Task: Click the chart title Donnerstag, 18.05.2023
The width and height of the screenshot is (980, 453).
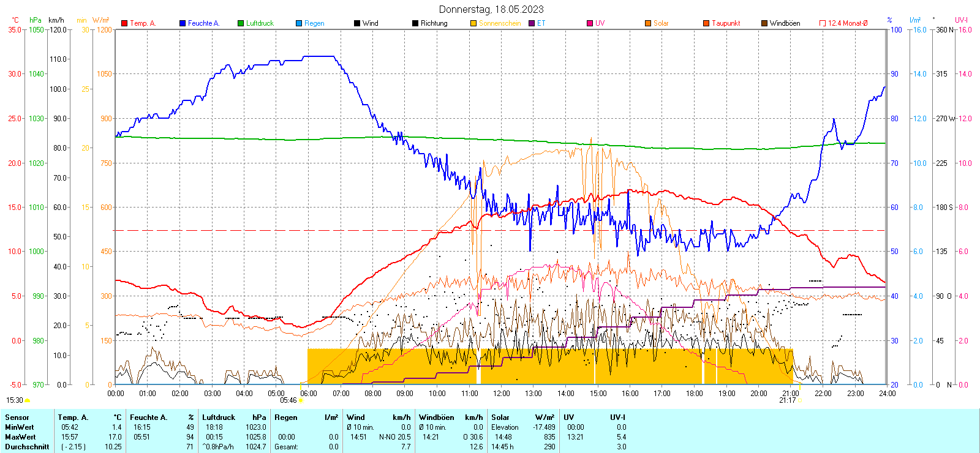Action: pyautogui.click(x=491, y=9)
